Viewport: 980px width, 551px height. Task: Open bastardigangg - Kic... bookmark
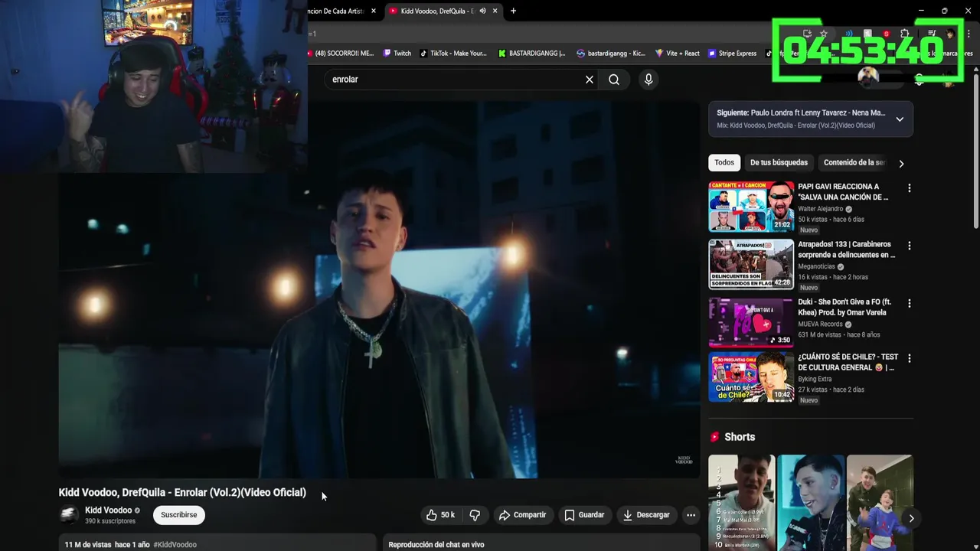[611, 54]
